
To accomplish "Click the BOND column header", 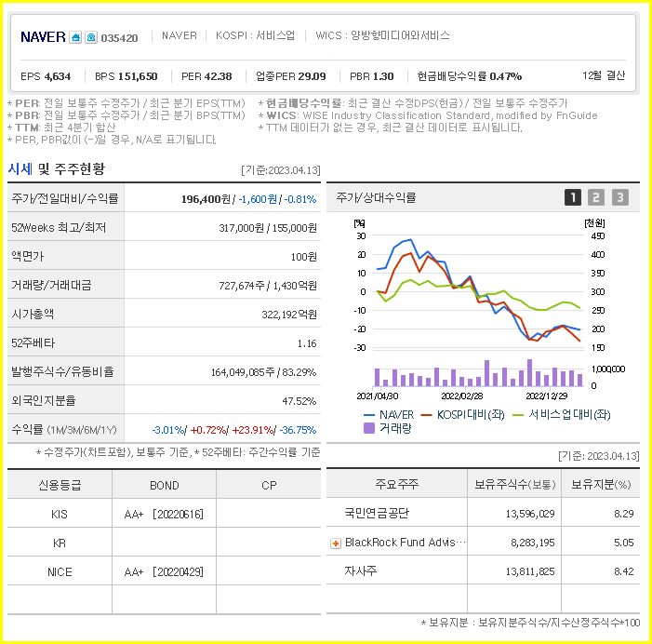I will pos(165,486).
